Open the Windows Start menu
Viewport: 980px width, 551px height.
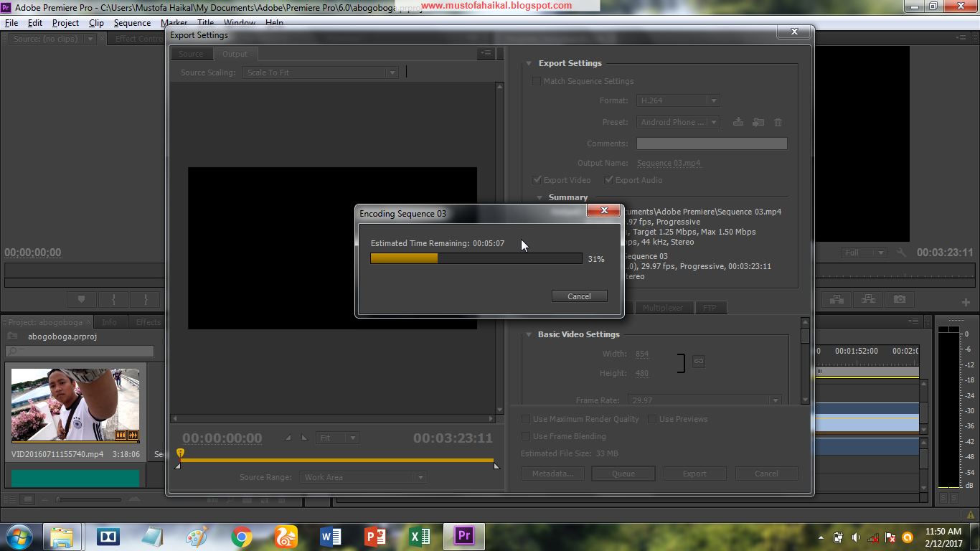pyautogui.click(x=18, y=537)
